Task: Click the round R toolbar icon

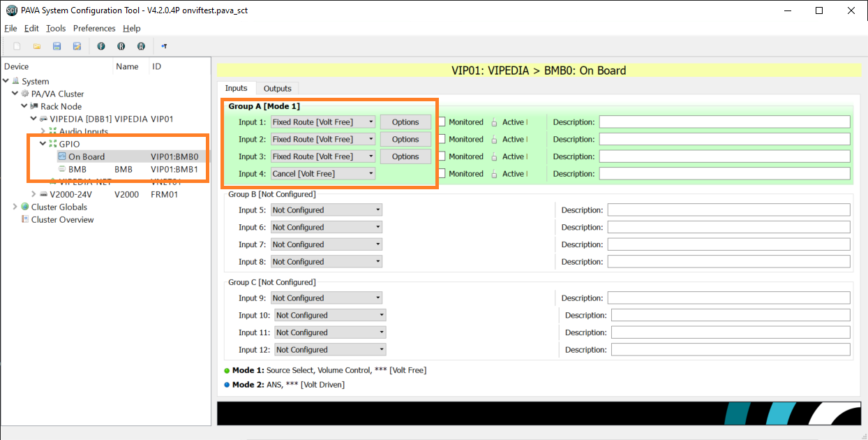Action: [x=121, y=46]
